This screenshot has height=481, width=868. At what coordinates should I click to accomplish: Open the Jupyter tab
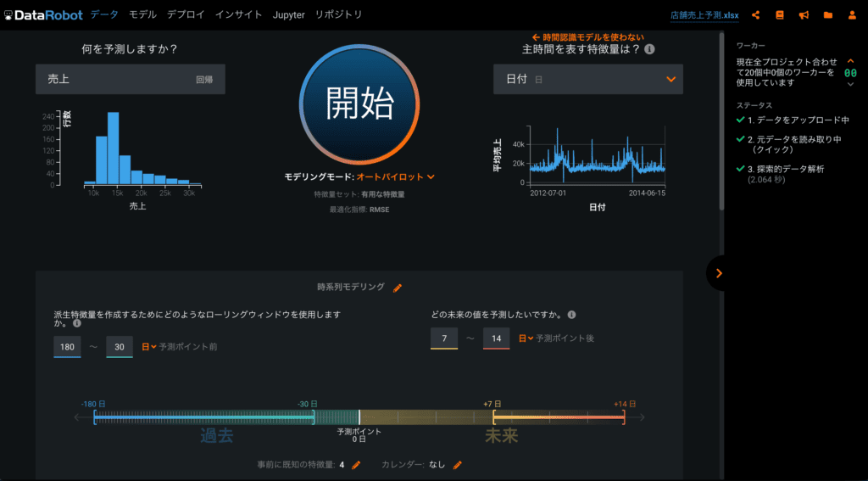tap(288, 15)
